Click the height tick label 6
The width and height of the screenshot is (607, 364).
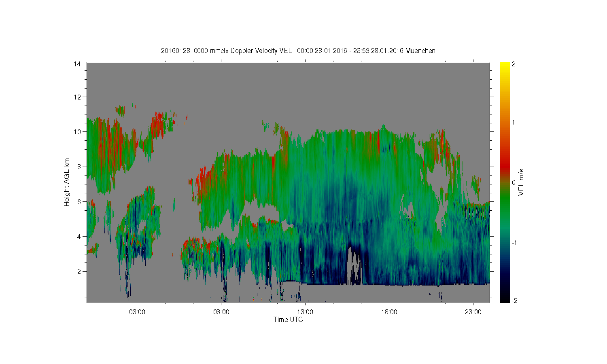point(79,201)
